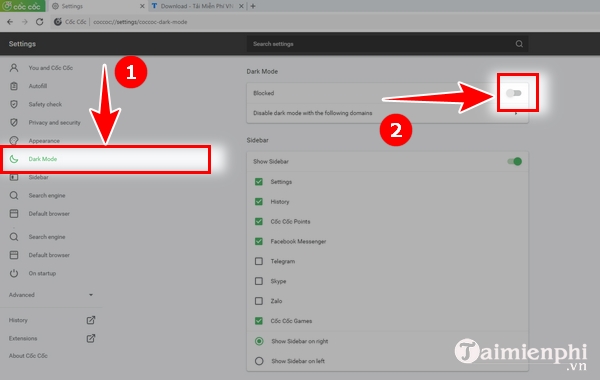Uncheck the Settings sidebar checkbox
Screen dimensions: 600x380
[x=259, y=182]
